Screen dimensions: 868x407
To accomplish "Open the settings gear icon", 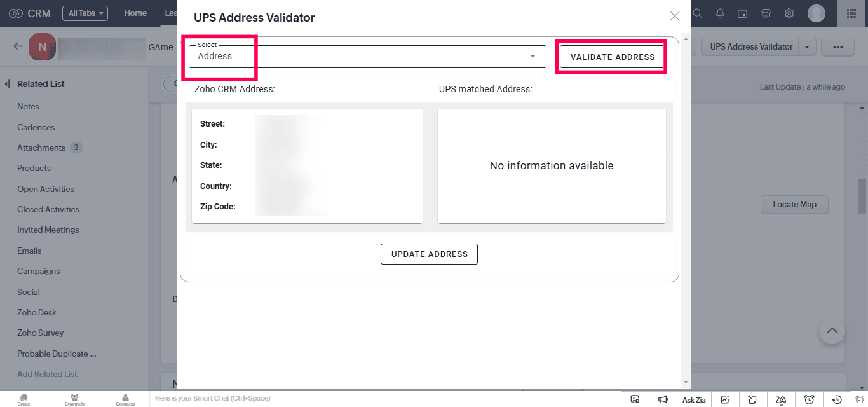I will point(789,13).
